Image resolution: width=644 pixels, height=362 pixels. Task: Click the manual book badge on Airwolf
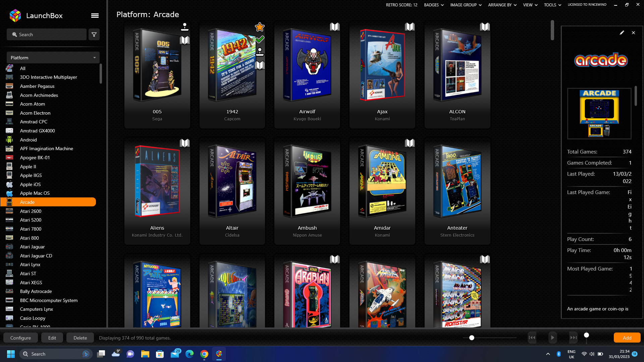(335, 27)
